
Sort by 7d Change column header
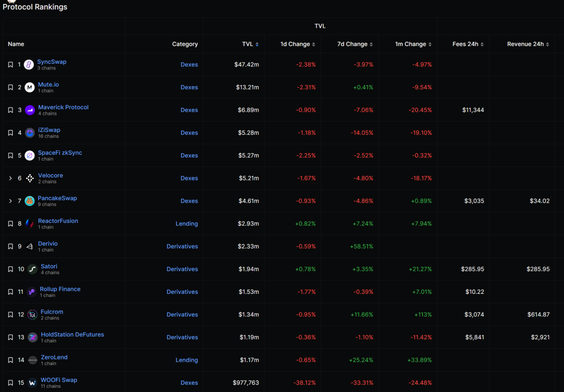(355, 44)
